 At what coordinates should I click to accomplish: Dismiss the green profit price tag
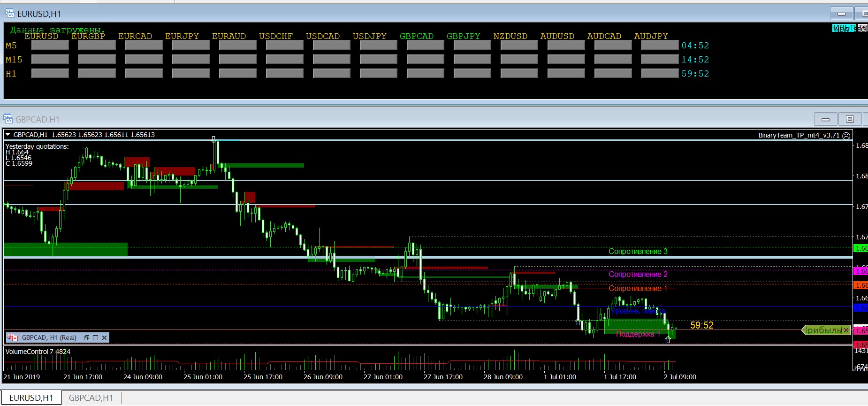pos(846,330)
